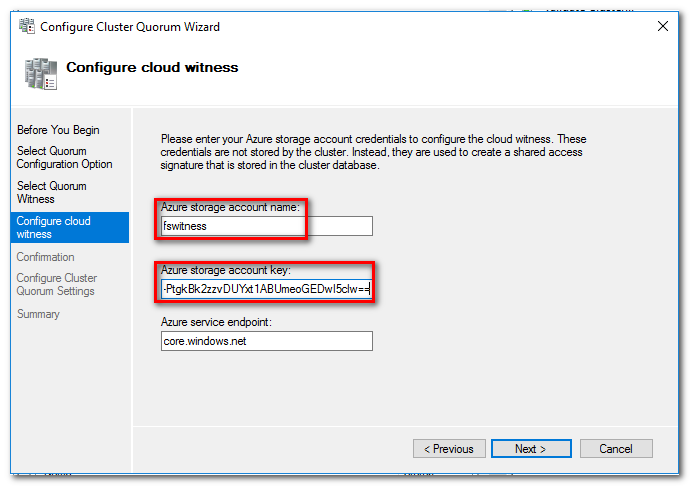This screenshot has width=690, height=486.
Task: Click the Azure service endpoint field
Action: (267, 341)
